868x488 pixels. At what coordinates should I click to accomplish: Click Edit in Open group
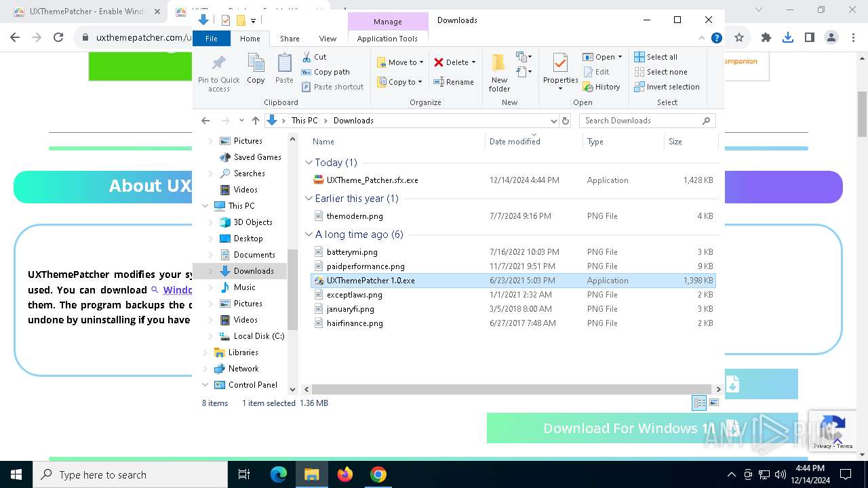click(x=595, y=72)
